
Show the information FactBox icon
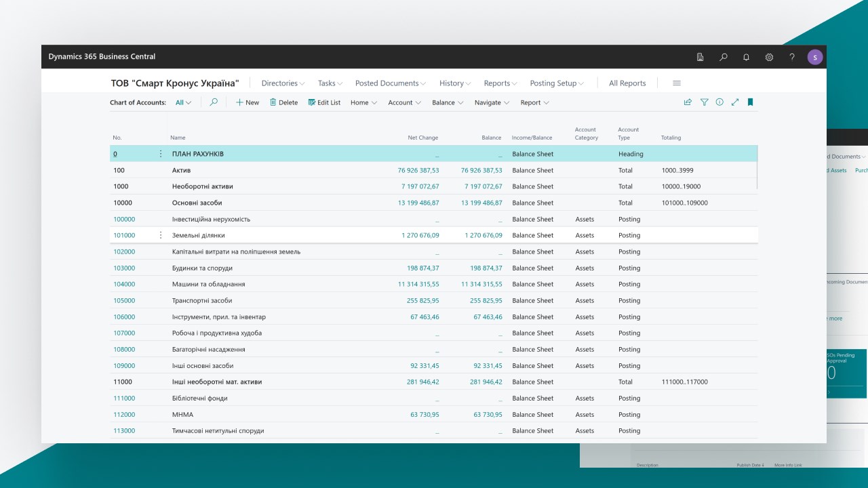point(719,102)
